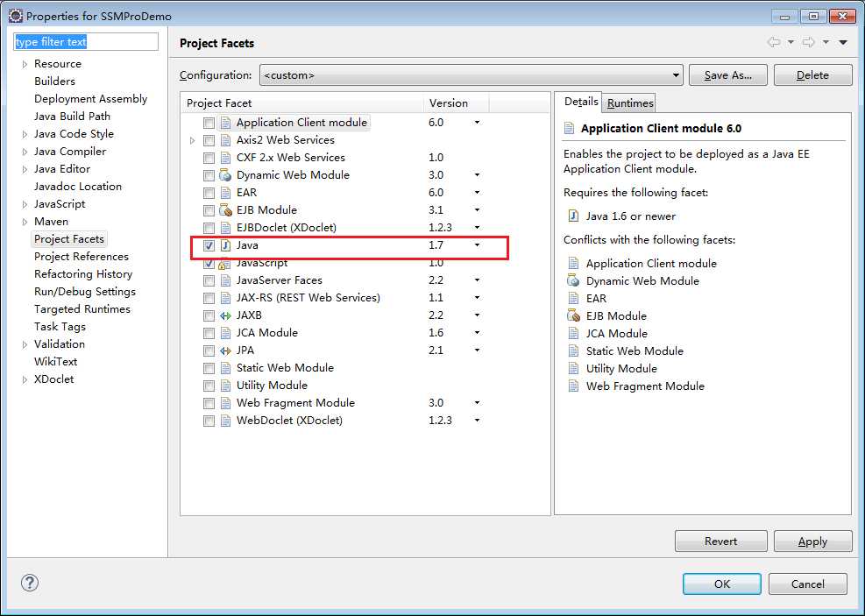
Task: Switch to the Details tab
Action: [581, 102]
